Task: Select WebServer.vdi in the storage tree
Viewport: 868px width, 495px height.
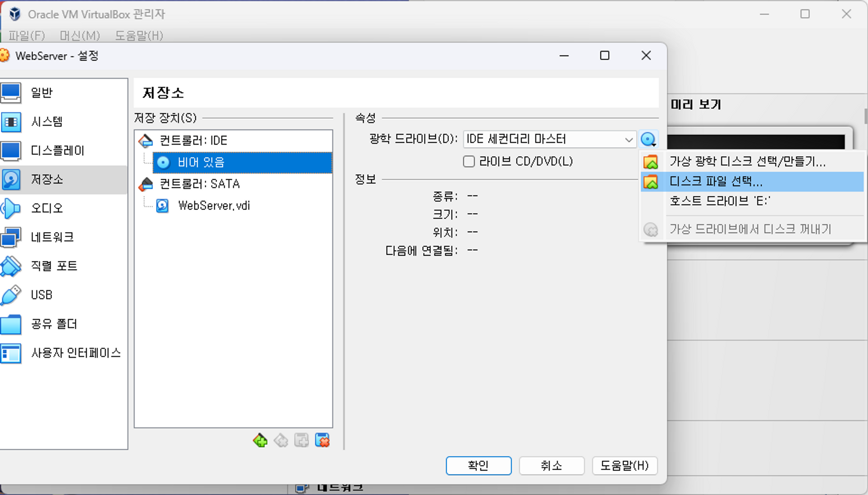Action: pos(214,206)
